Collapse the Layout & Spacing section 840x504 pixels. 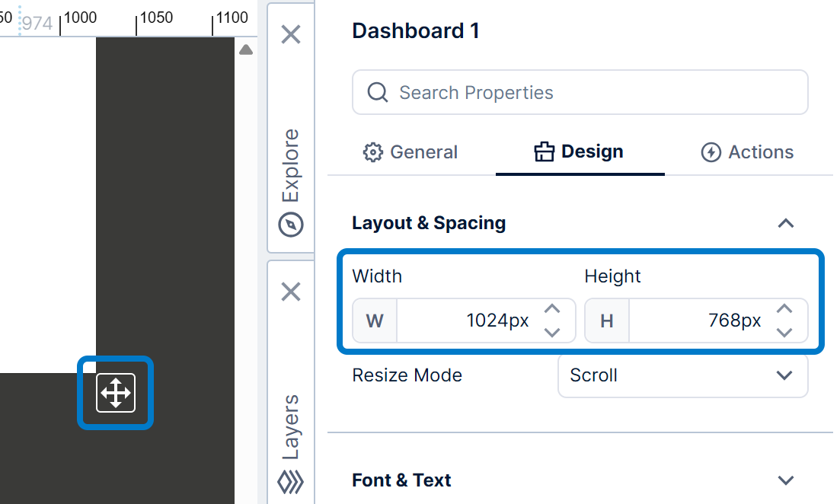(x=787, y=223)
